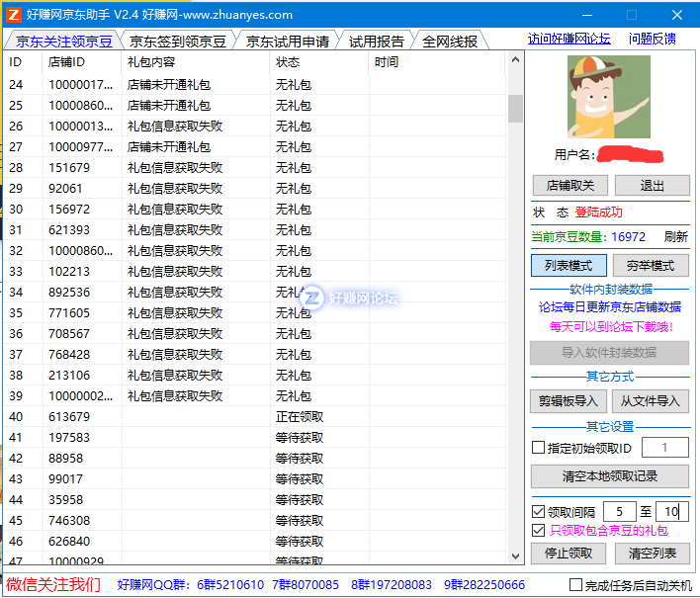
Task: Click the list scrollbar up arrow
Action: [x=515, y=59]
